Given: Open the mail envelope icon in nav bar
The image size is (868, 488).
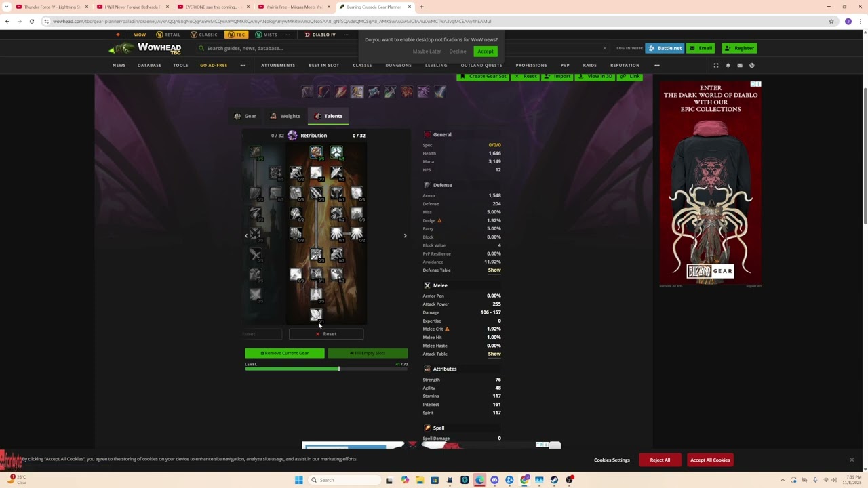Looking at the screenshot, I should (740, 65).
